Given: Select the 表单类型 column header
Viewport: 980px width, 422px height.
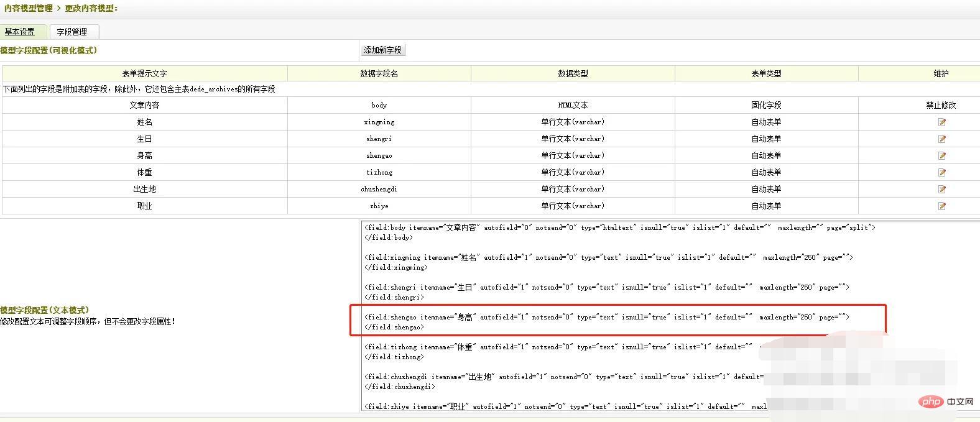Looking at the screenshot, I should 766,73.
